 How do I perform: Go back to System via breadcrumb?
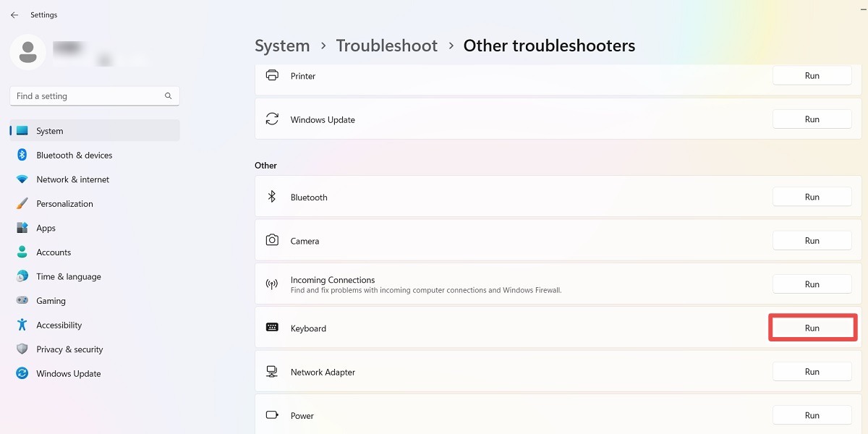click(282, 45)
